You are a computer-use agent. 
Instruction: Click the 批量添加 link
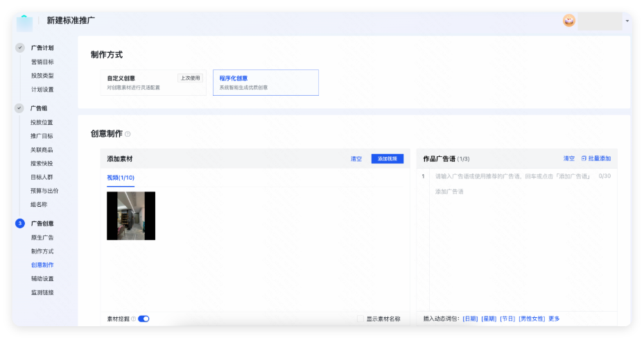(599, 158)
